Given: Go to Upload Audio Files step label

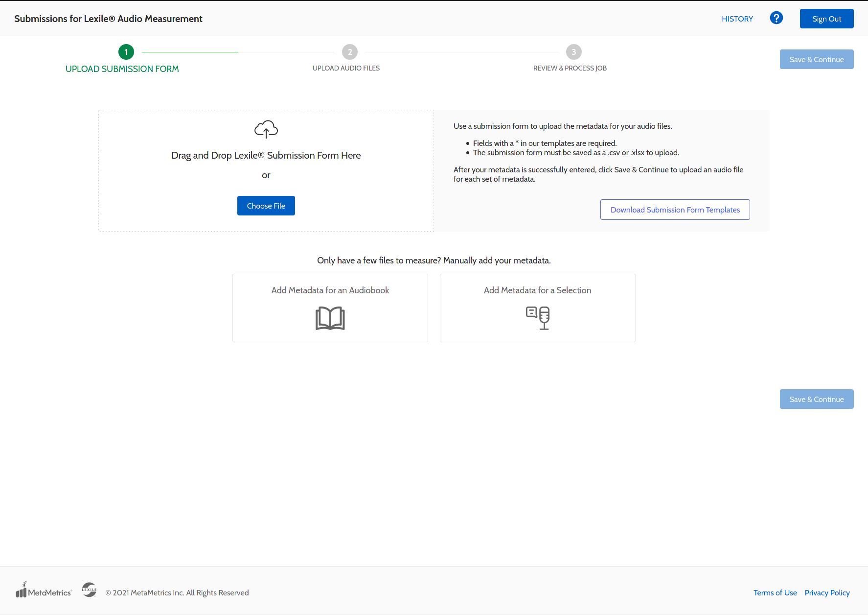Looking at the screenshot, I should (346, 68).
